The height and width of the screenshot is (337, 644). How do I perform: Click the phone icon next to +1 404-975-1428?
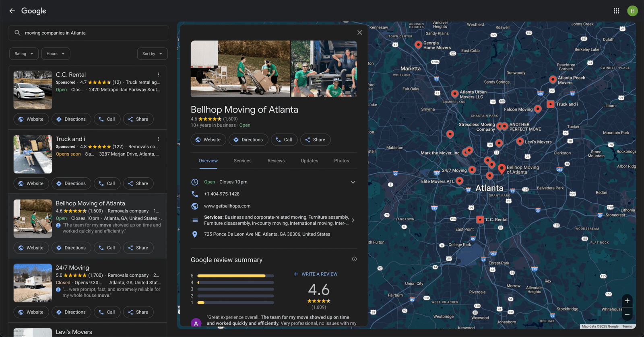click(195, 194)
